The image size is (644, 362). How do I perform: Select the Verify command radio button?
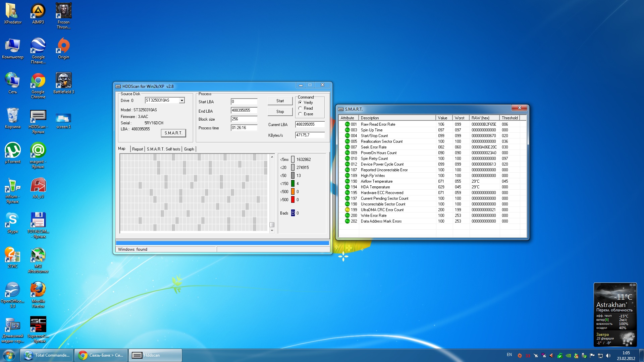300,103
